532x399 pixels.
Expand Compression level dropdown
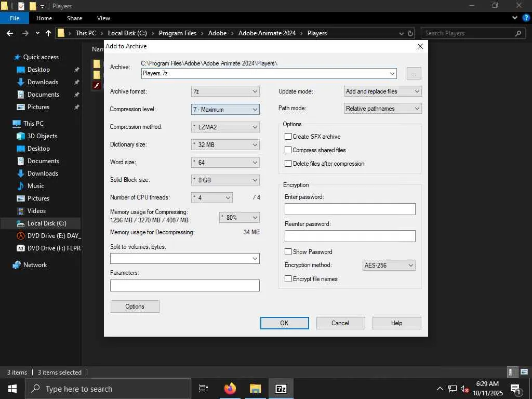[x=225, y=109]
